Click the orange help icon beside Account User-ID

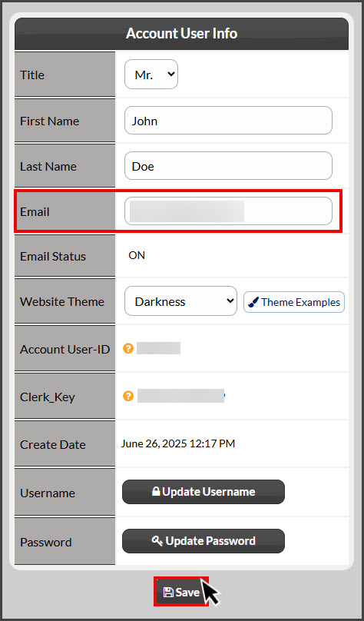click(x=127, y=348)
